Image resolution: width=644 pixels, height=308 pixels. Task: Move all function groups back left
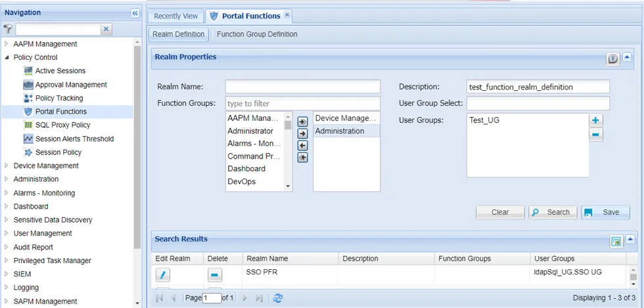[302, 157]
